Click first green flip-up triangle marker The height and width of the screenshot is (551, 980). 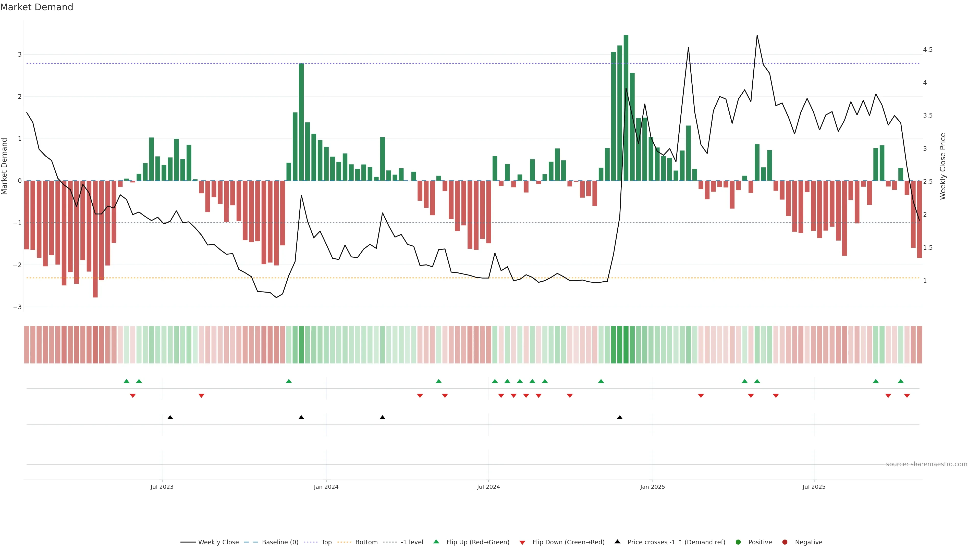[x=127, y=381]
